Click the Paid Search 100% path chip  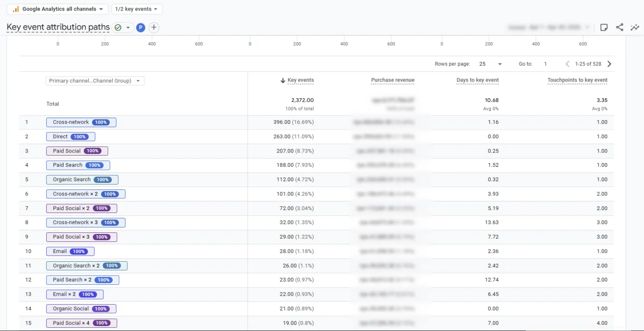(x=78, y=165)
